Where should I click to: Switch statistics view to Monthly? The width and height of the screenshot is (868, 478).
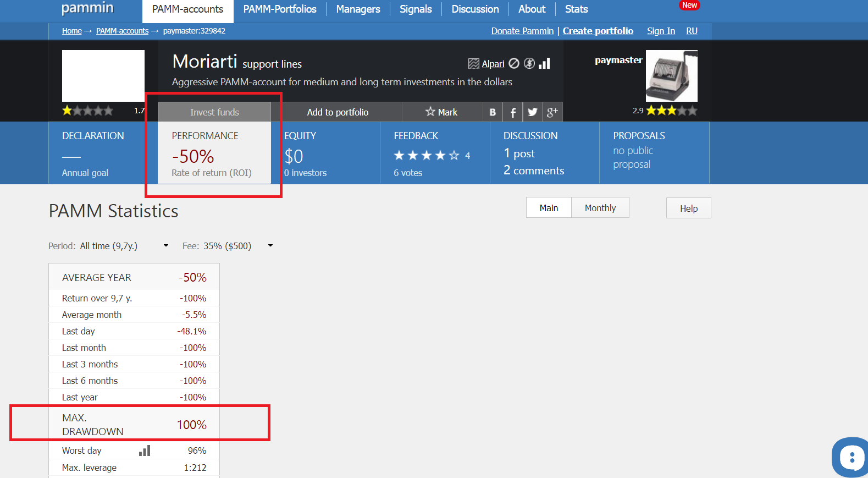600,208
